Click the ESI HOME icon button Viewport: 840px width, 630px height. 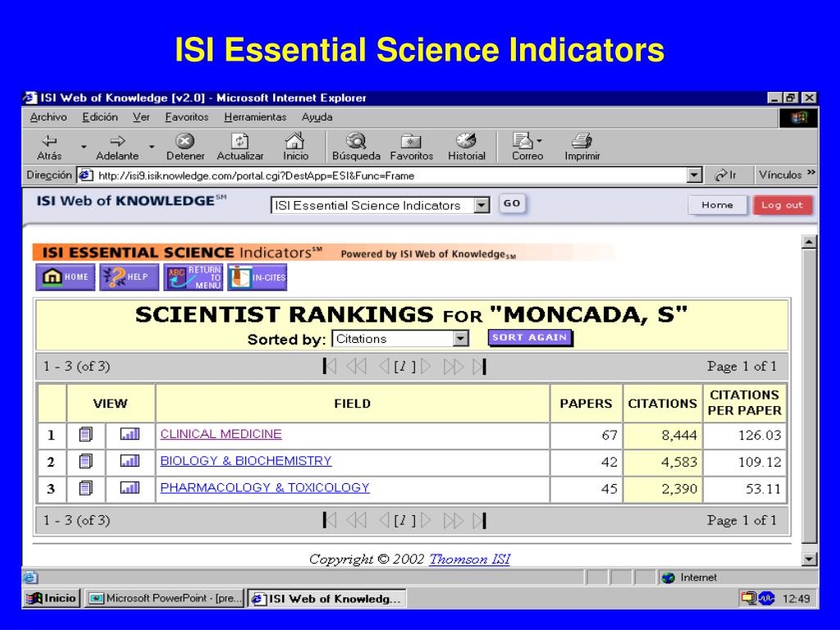66,277
